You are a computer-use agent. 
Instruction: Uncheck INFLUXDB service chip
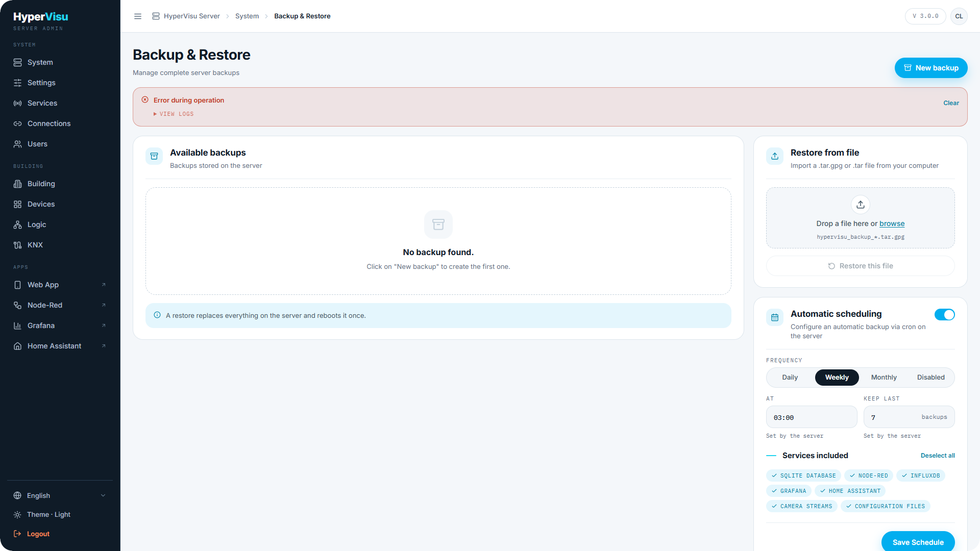(921, 475)
